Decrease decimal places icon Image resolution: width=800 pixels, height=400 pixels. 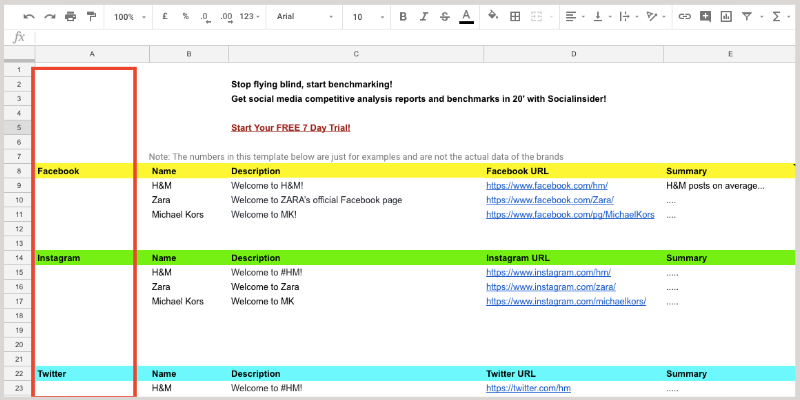click(206, 17)
